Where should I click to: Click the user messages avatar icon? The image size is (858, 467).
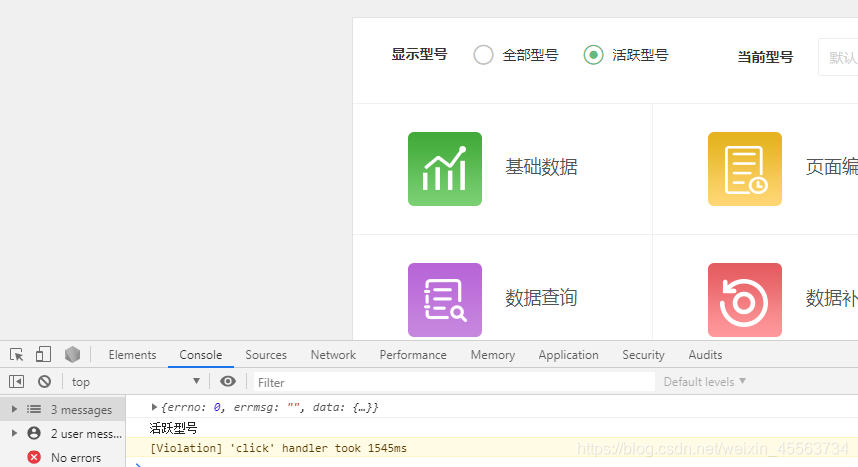pos(34,433)
